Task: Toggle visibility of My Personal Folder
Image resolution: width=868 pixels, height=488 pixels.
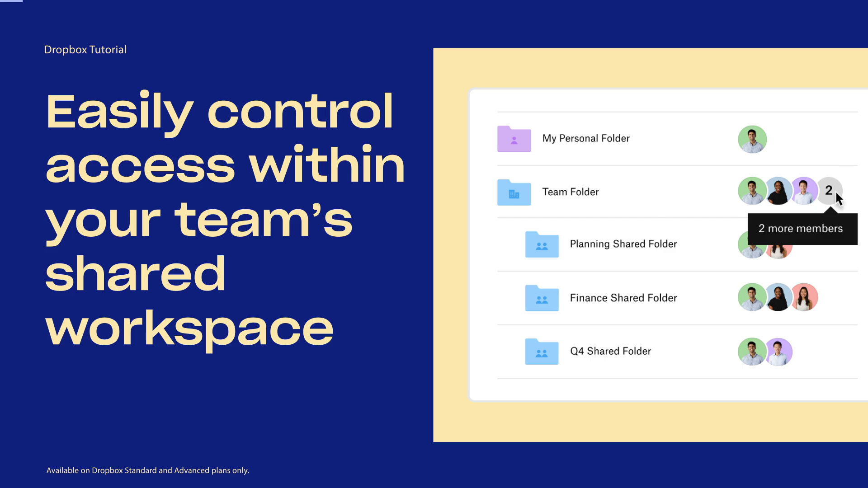Action: 514,138
